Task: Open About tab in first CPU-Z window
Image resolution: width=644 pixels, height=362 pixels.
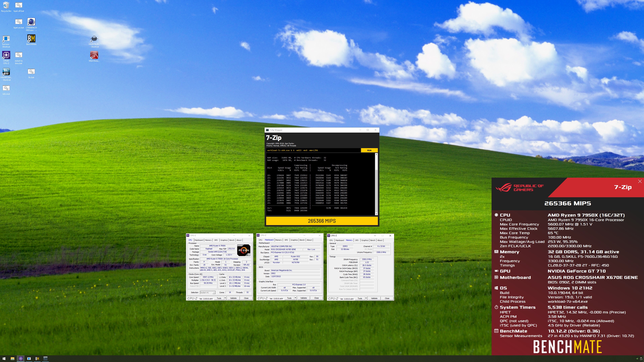Action: (x=239, y=240)
